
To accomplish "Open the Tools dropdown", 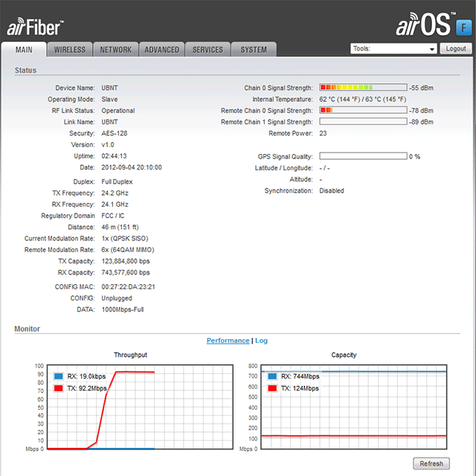I will tap(393, 49).
